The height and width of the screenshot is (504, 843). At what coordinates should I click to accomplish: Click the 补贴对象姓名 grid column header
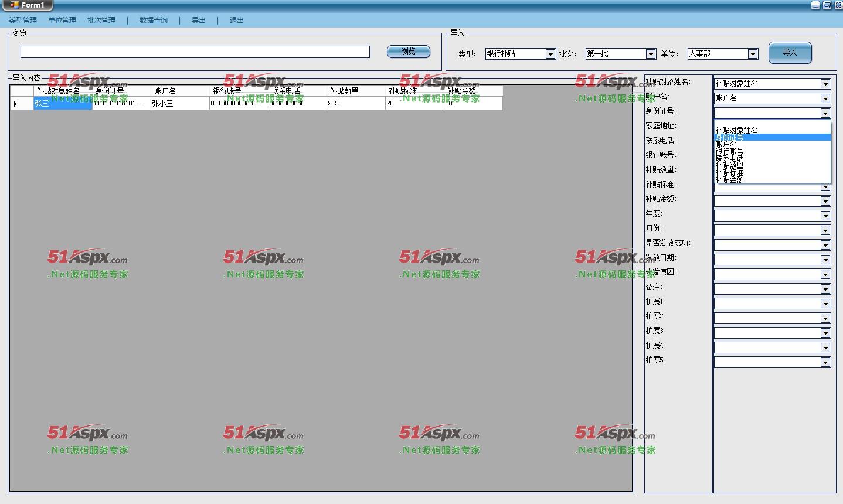tap(63, 91)
